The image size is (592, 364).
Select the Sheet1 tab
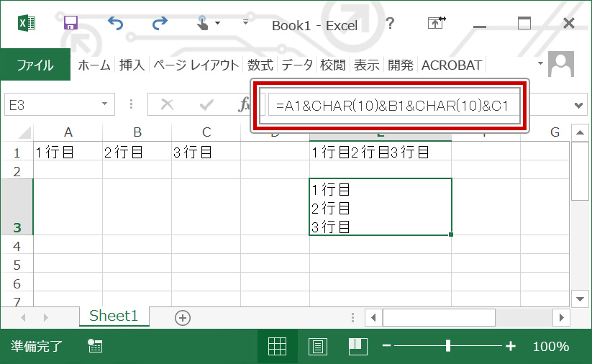pyautogui.click(x=114, y=316)
